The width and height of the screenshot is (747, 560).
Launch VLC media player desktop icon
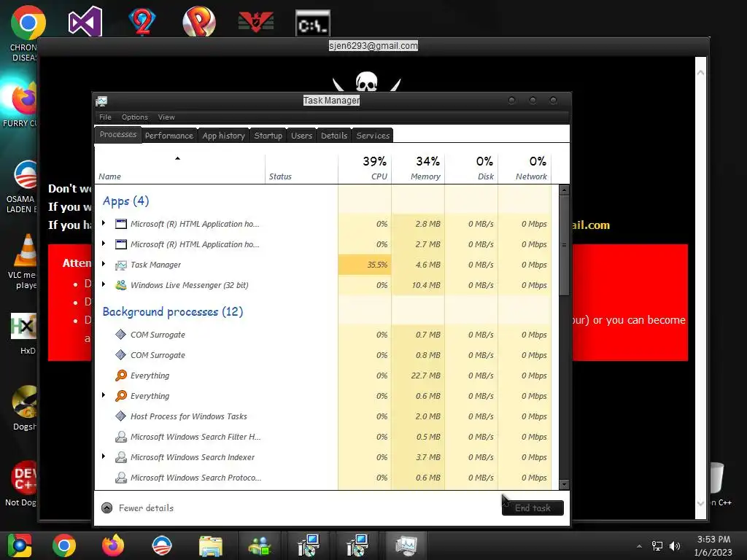point(26,251)
